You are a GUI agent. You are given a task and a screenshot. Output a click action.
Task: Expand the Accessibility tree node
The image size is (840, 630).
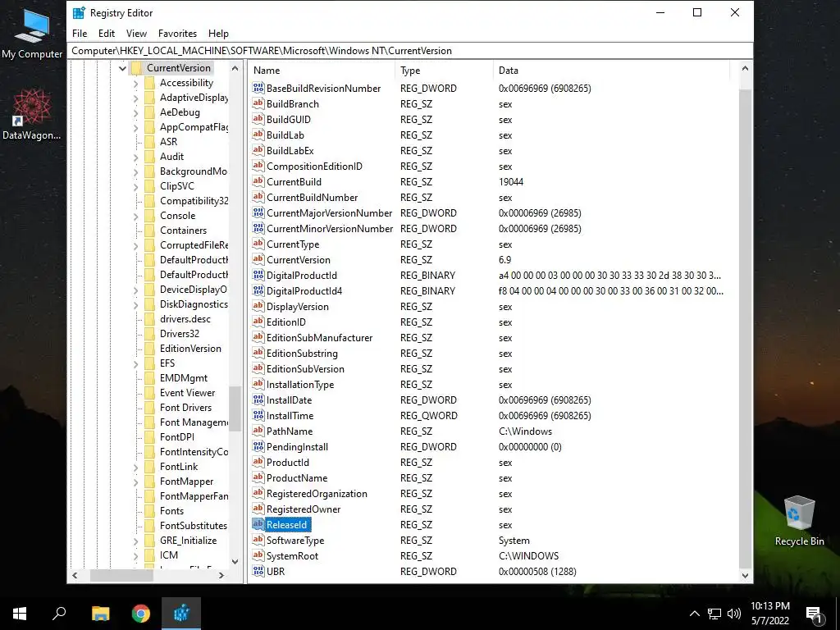pos(135,83)
